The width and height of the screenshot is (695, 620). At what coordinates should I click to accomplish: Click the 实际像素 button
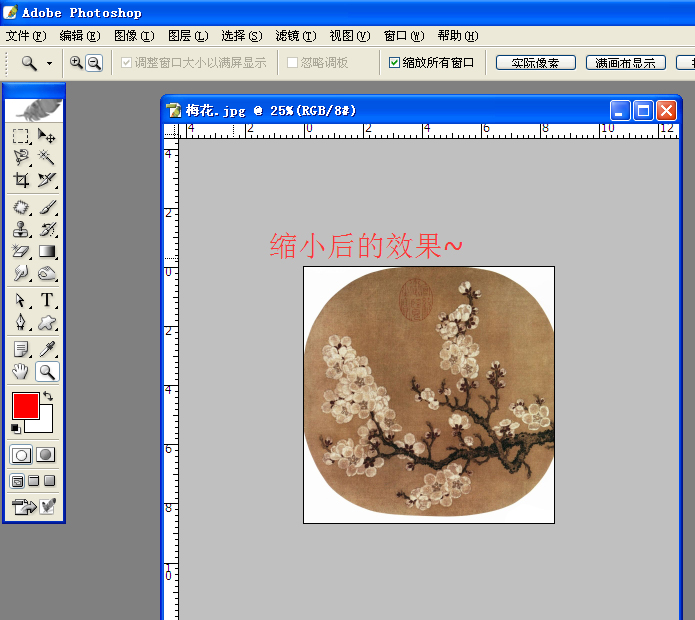tap(535, 63)
